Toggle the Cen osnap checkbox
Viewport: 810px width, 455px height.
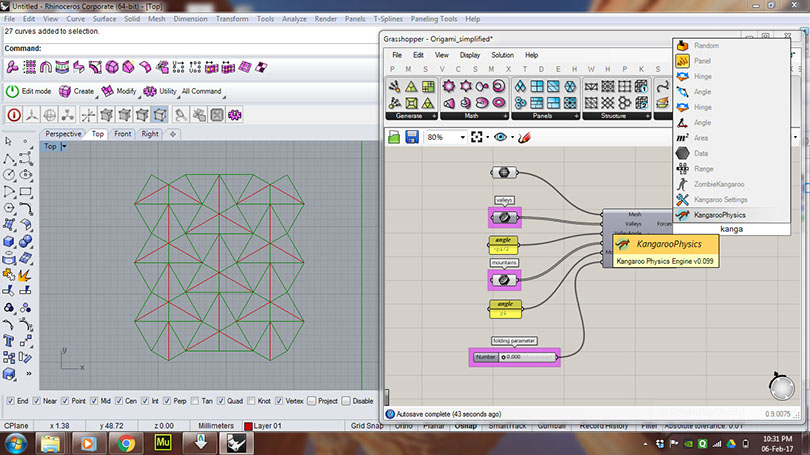[x=119, y=401]
